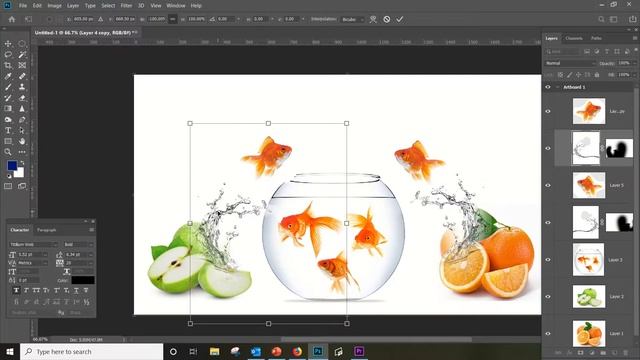Click the text Color swatch in Character panel
The height and width of the screenshot is (360, 640).
click(x=83, y=280)
